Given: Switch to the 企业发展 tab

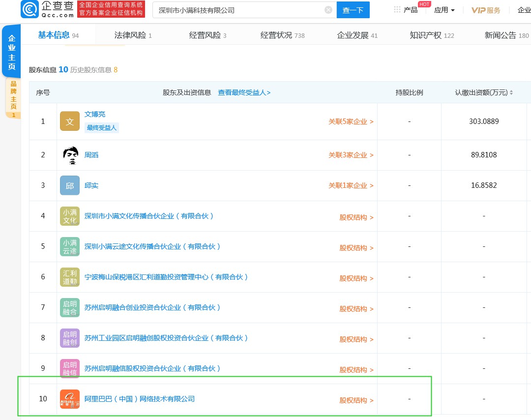Looking at the screenshot, I should [357, 35].
